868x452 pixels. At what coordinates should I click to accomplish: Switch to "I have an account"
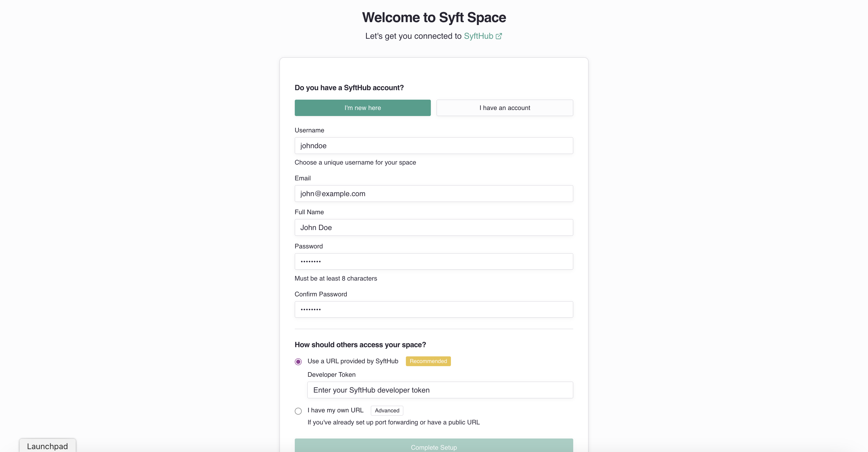[505, 108]
